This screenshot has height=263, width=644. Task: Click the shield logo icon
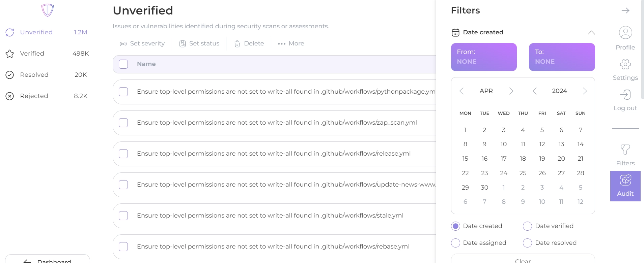click(48, 10)
